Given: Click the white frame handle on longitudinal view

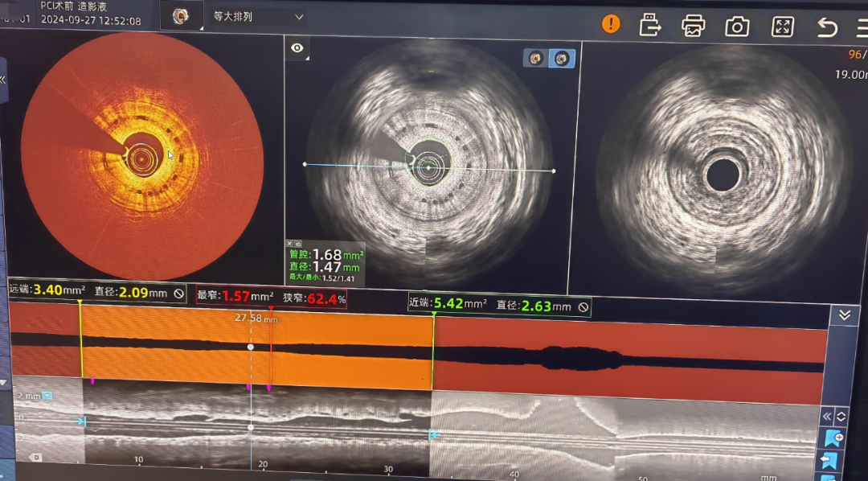Looking at the screenshot, I should (251, 428).
